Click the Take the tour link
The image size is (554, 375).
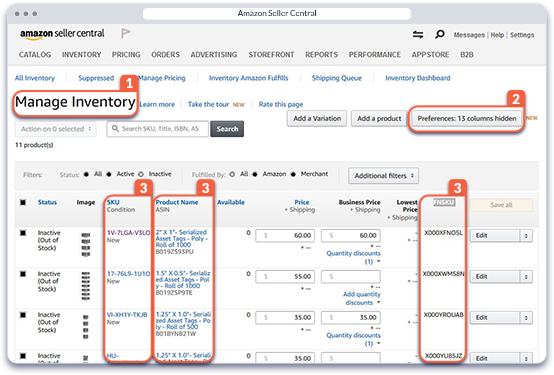click(208, 104)
